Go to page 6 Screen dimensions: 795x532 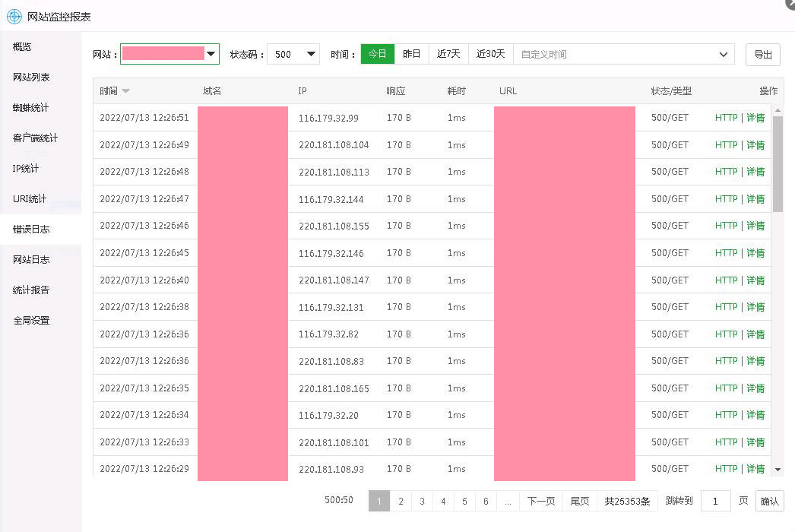(x=486, y=501)
